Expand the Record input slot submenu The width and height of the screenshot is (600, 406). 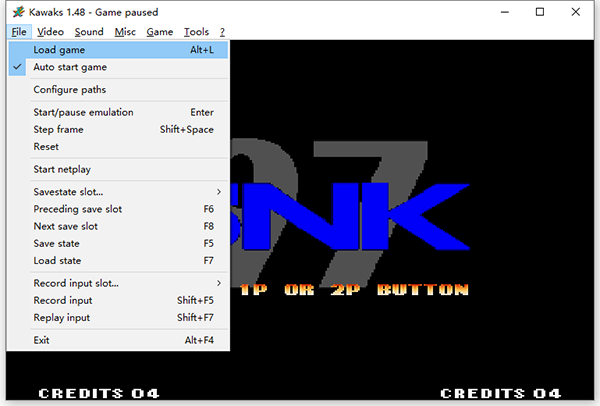click(x=118, y=283)
